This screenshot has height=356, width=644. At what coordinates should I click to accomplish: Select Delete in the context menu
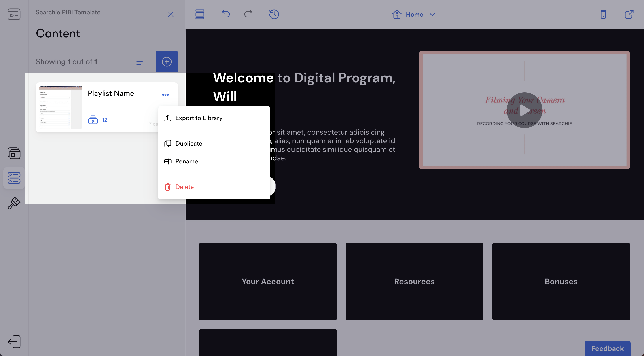coord(184,187)
